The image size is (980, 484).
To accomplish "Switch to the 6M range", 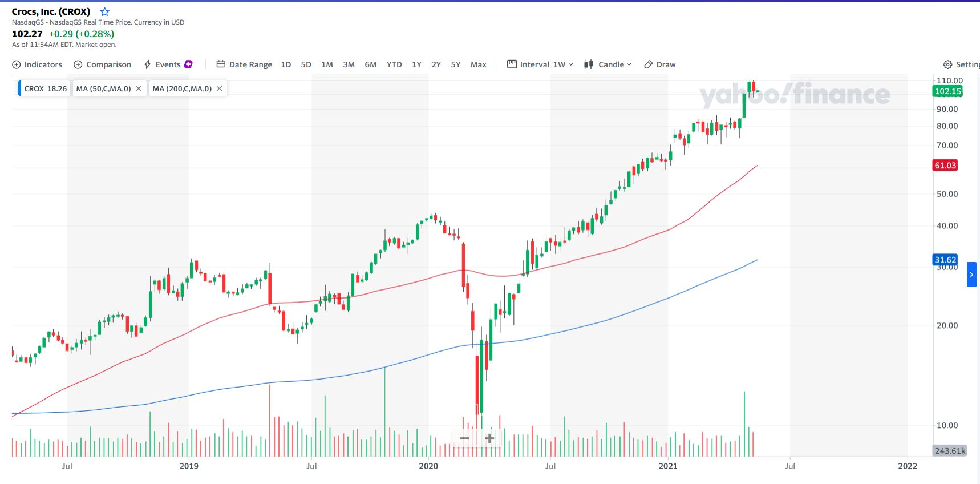I will pos(371,64).
